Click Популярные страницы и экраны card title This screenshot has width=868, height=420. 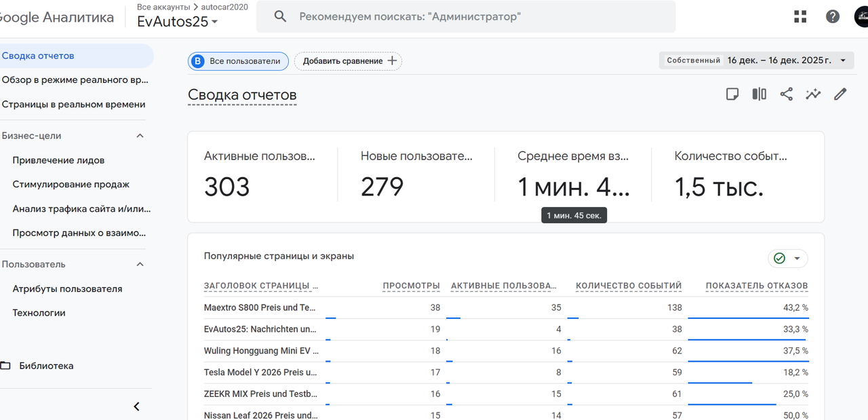(x=279, y=256)
